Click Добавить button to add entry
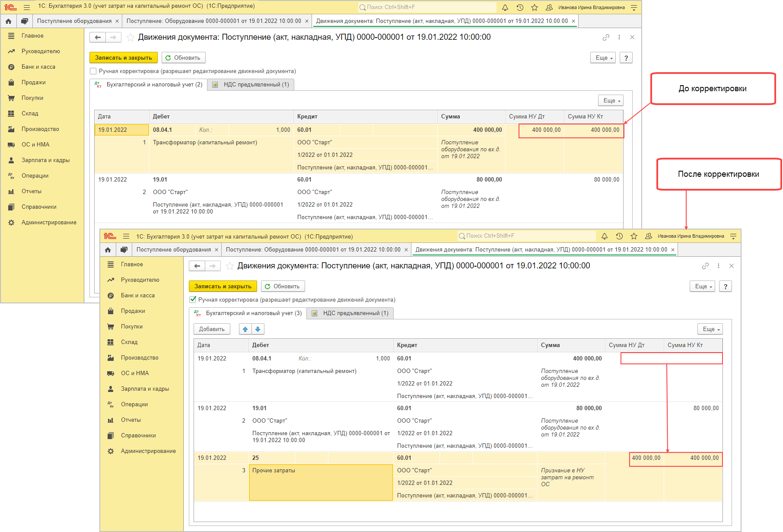The height and width of the screenshot is (532, 783). point(212,329)
